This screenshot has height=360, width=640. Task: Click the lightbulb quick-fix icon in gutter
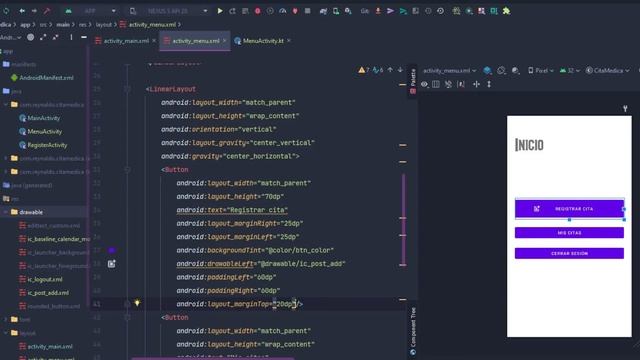coord(137,303)
